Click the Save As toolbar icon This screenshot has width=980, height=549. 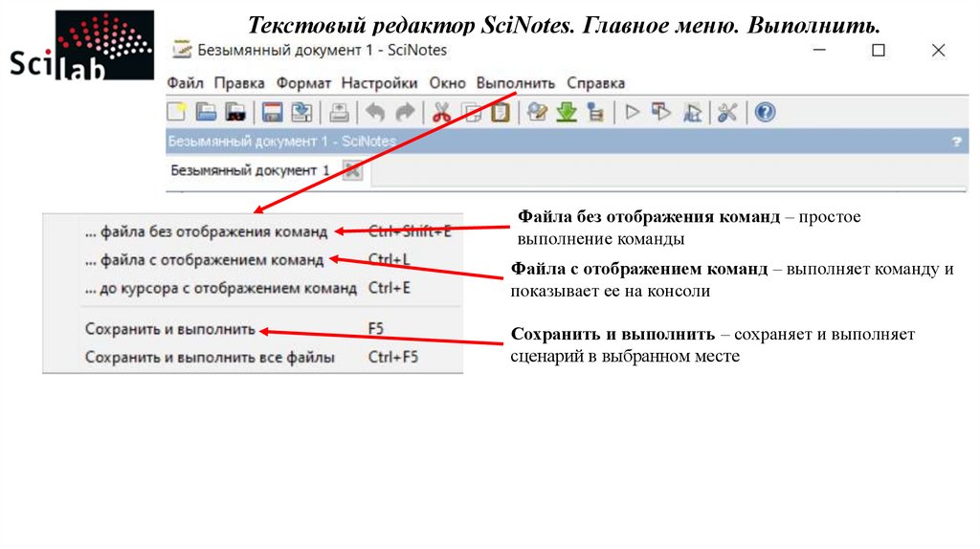coord(301,113)
